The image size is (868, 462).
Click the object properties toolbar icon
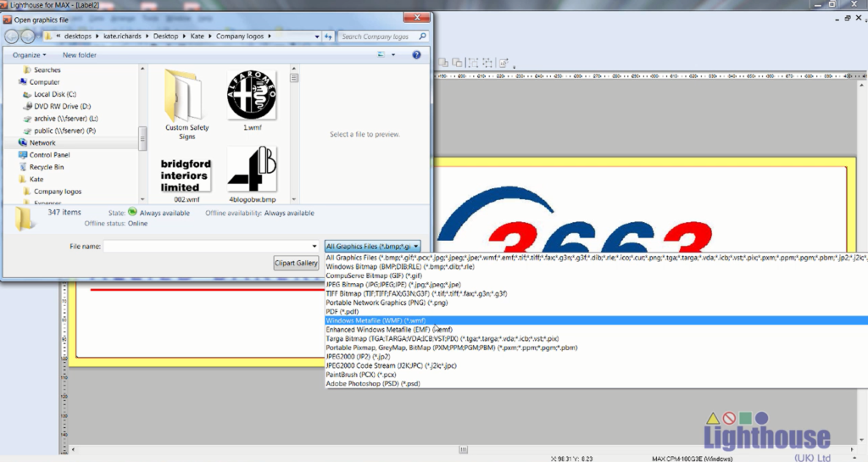[504, 63]
